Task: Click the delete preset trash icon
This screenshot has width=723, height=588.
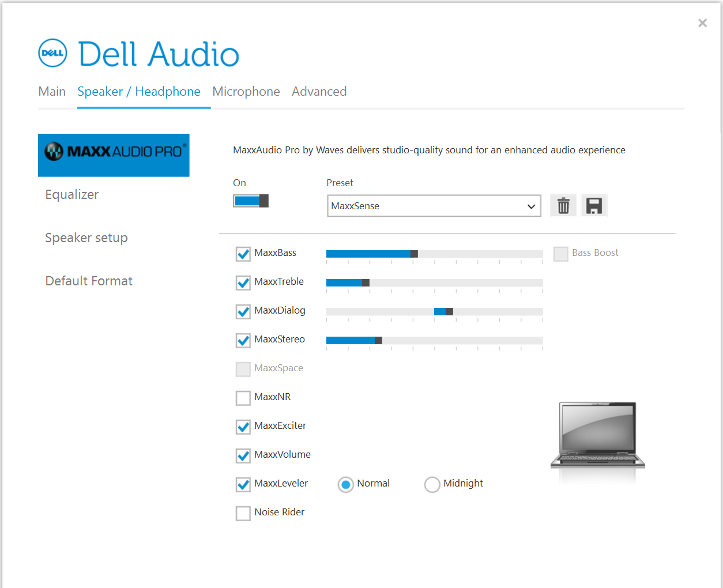Action: pyautogui.click(x=563, y=206)
